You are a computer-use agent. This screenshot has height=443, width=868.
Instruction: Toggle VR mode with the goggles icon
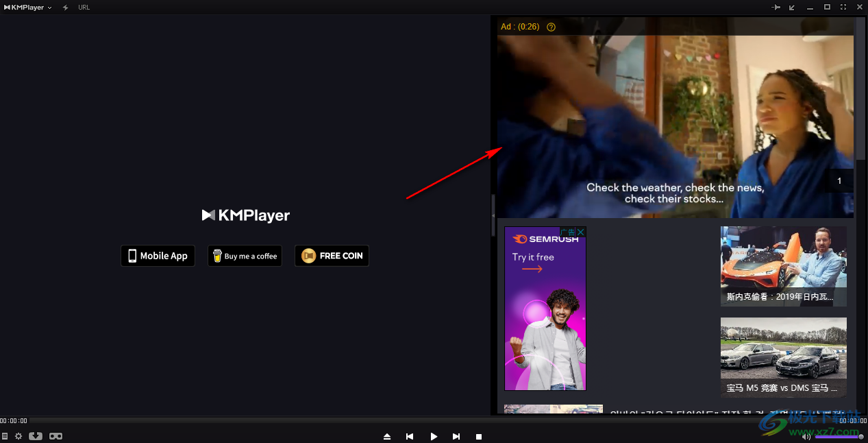tap(56, 436)
